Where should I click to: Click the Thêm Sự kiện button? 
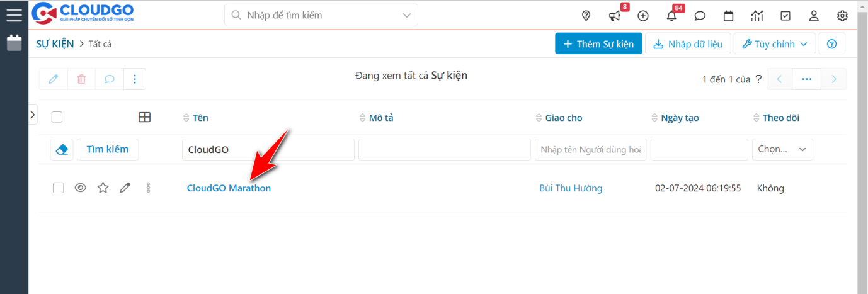[x=598, y=44]
